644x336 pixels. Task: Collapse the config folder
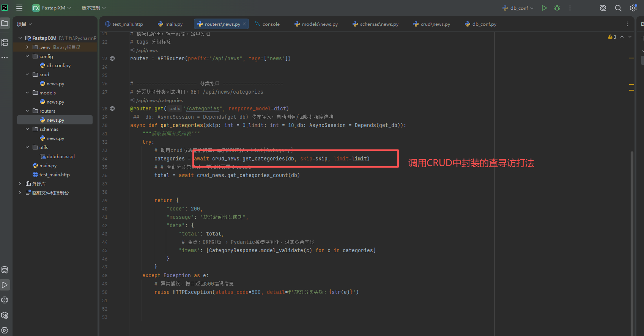(27, 56)
